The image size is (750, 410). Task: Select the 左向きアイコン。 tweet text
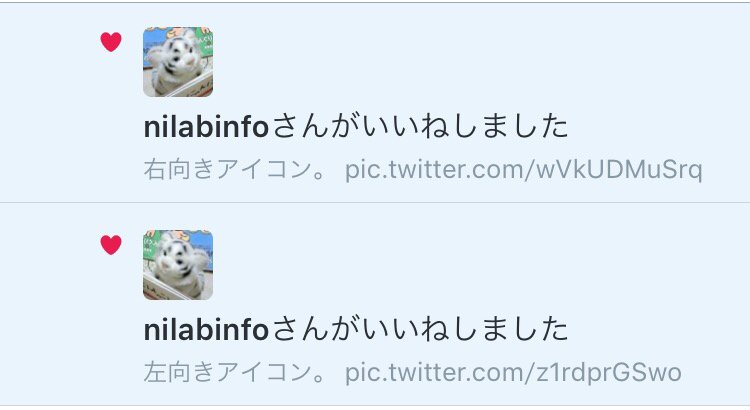pos(235,373)
